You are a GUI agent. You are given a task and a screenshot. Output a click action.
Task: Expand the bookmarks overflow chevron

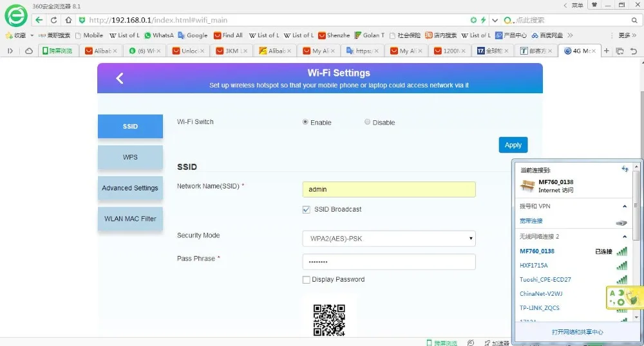570,35
